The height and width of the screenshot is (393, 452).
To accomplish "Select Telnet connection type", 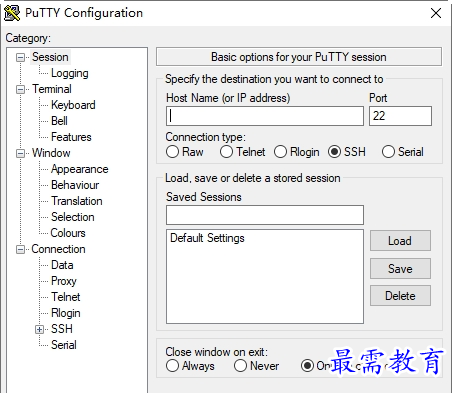I will (226, 152).
